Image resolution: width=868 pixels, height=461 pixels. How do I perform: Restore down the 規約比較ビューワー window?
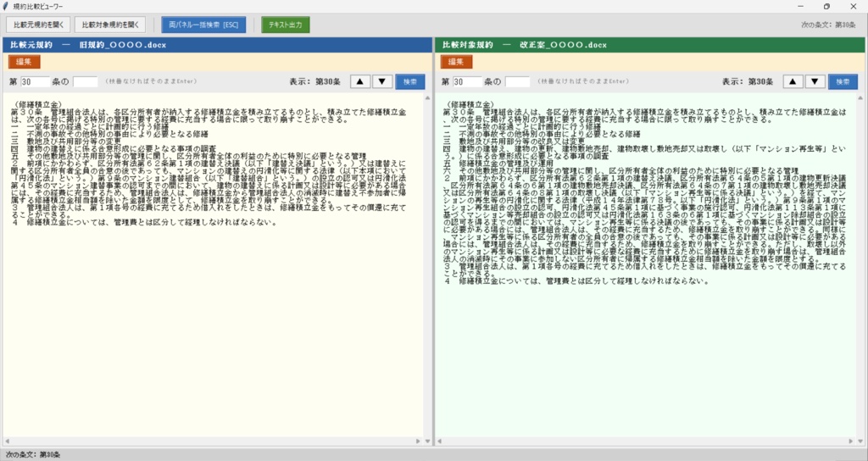[826, 7]
